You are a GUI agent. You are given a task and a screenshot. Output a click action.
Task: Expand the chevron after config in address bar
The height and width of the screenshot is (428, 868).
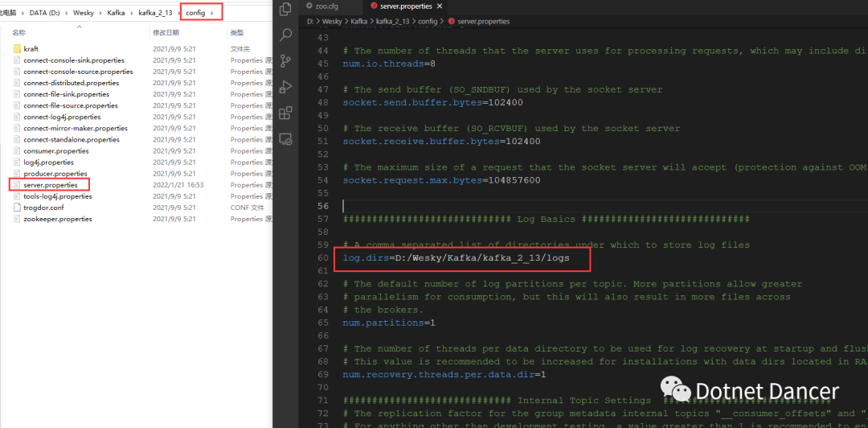212,13
